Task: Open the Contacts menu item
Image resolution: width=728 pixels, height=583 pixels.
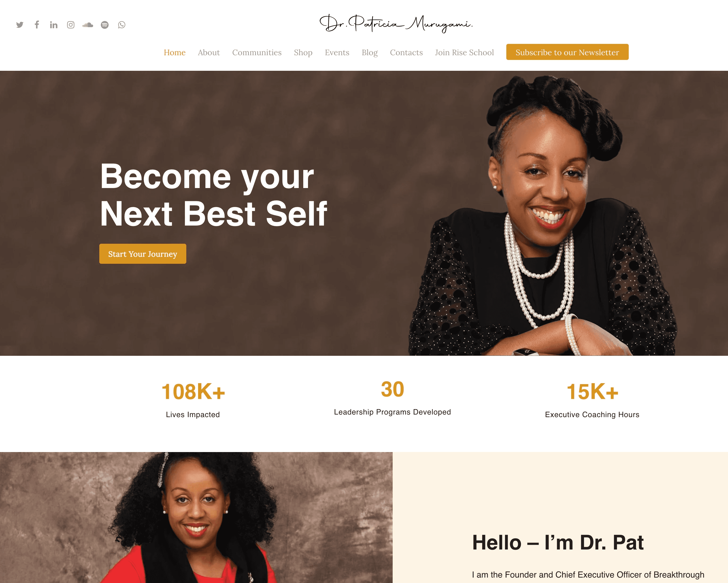Action: [x=406, y=52]
